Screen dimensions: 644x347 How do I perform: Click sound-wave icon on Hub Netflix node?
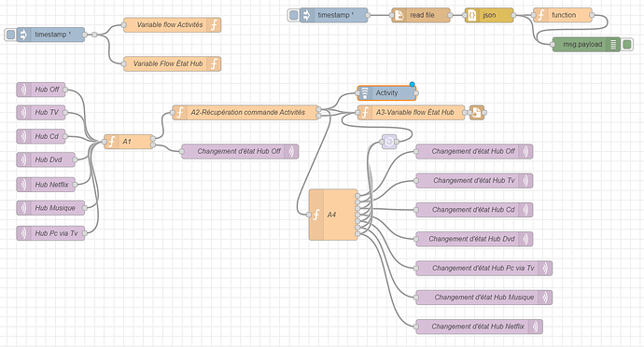tap(24, 185)
